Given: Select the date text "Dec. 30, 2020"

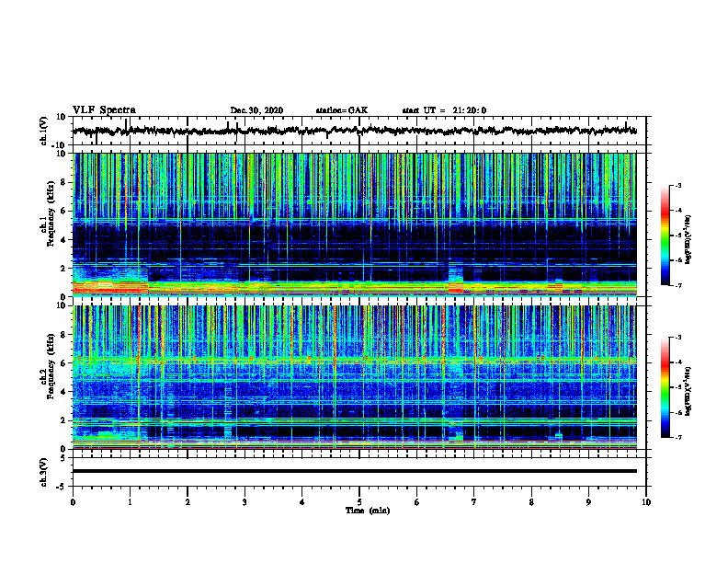Looking at the screenshot, I should pyautogui.click(x=256, y=110).
